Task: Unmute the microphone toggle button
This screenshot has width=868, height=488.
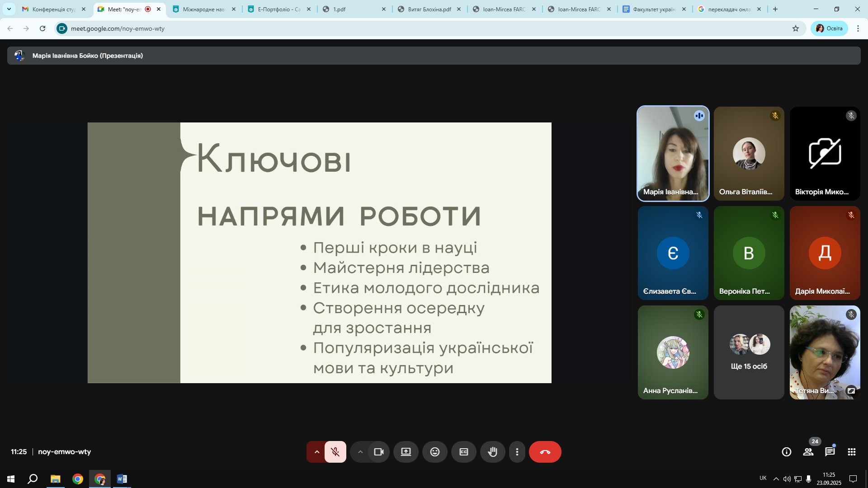Action: pyautogui.click(x=335, y=452)
